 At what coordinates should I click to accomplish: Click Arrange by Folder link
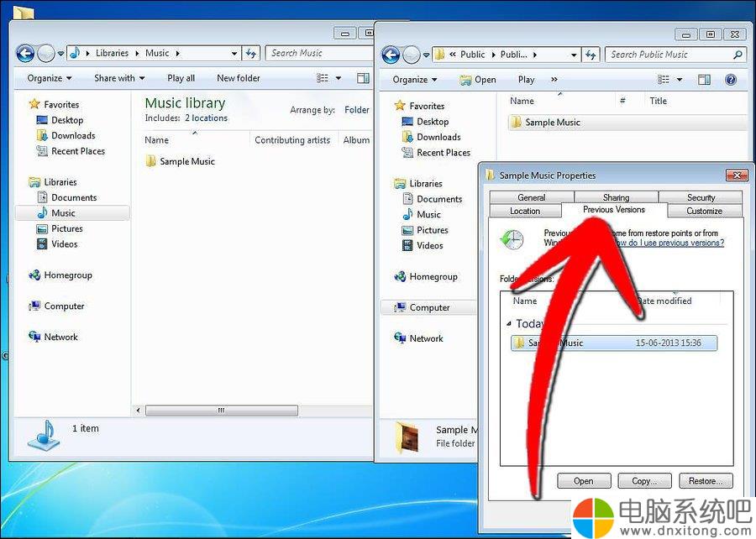coord(357,110)
